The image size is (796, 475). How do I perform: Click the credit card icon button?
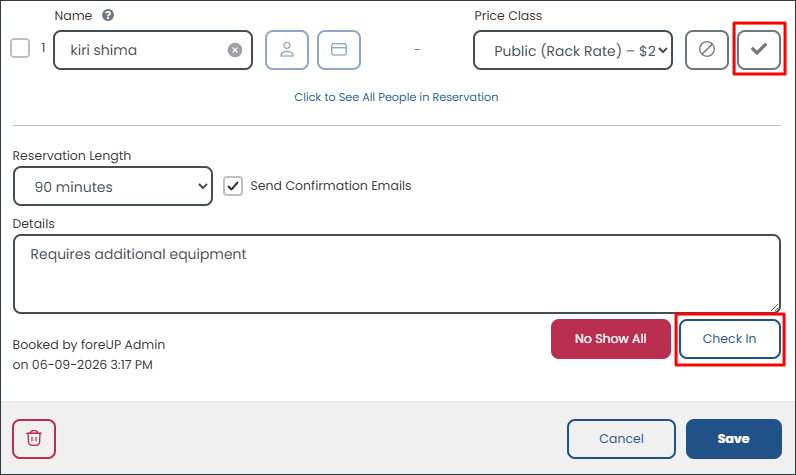339,50
